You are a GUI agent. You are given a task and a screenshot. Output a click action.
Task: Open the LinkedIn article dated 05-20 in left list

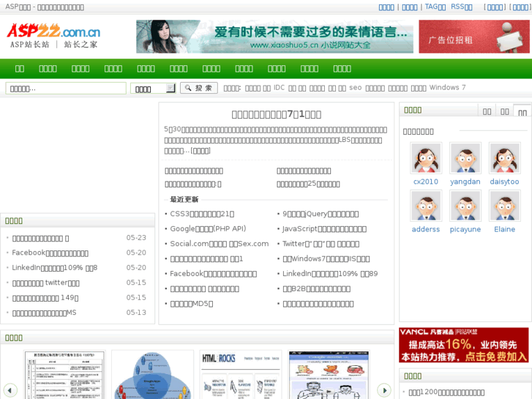(55, 267)
